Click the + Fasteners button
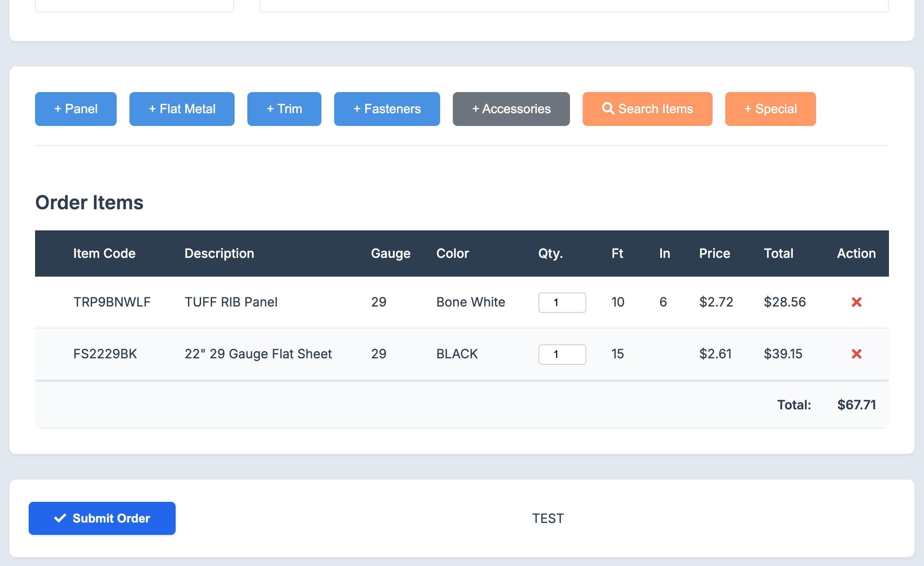924x566 pixels. coord(387,108)
